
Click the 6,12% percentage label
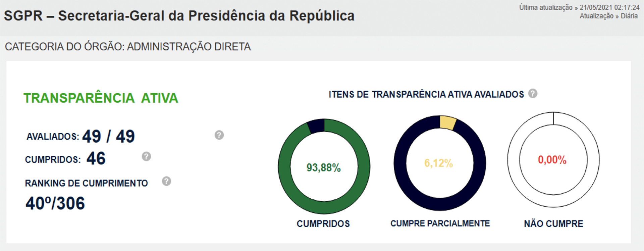pyautogui.click(x=438, y=163)
